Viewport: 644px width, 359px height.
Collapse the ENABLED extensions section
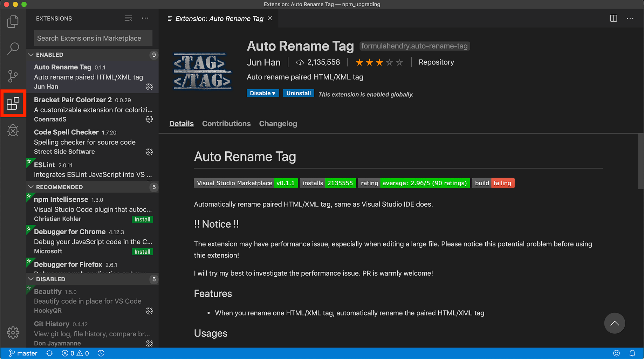point(30,55)
